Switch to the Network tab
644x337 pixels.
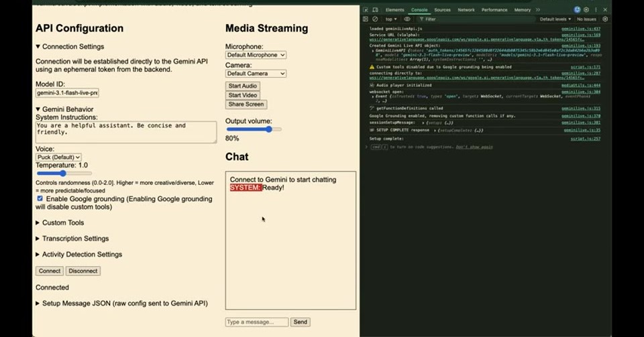466,9
